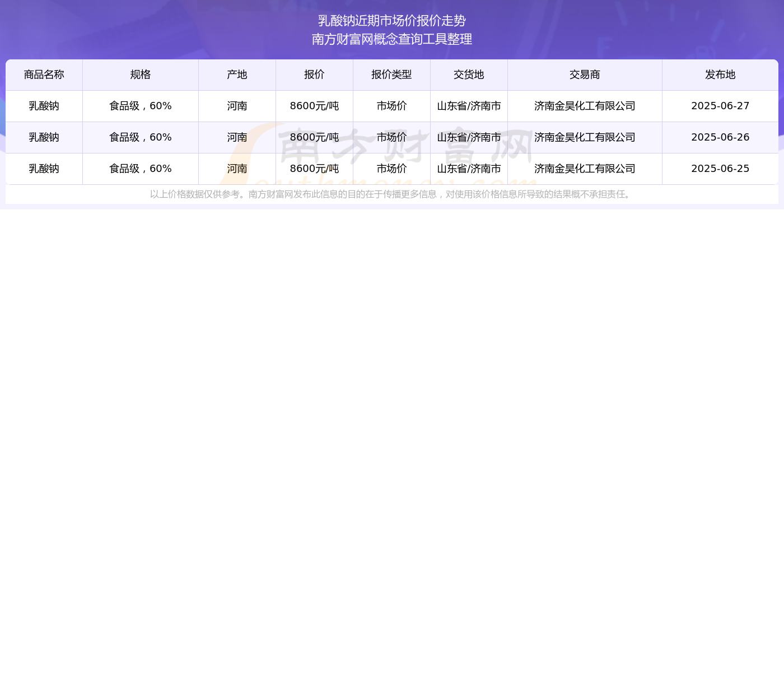Screen dimensions: 784x675
Task: Click 河南 in the 2025-06-25 row
Action: click(x=237, y=169)
